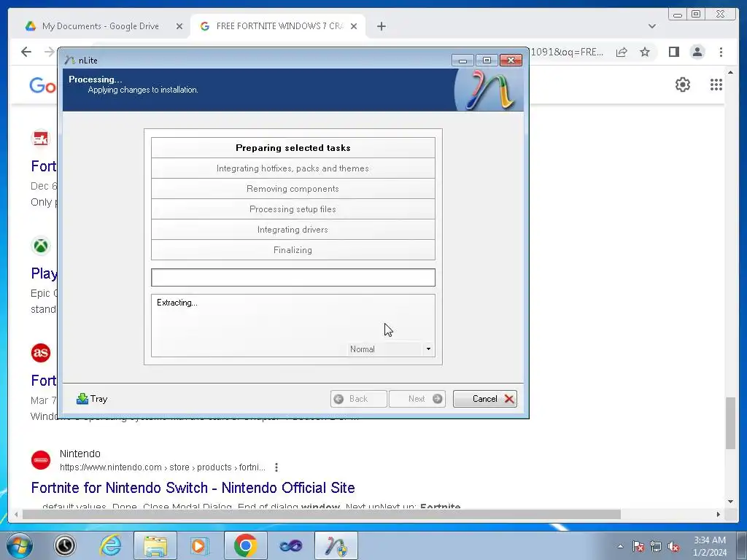Open Chrome tab search dropdown

pyautogui.click(x=651, y=26)
